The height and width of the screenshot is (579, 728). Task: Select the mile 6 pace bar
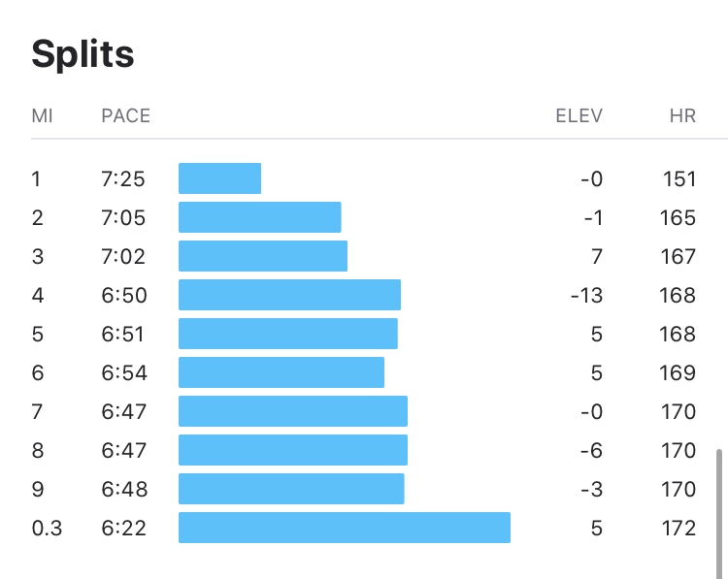281,372
